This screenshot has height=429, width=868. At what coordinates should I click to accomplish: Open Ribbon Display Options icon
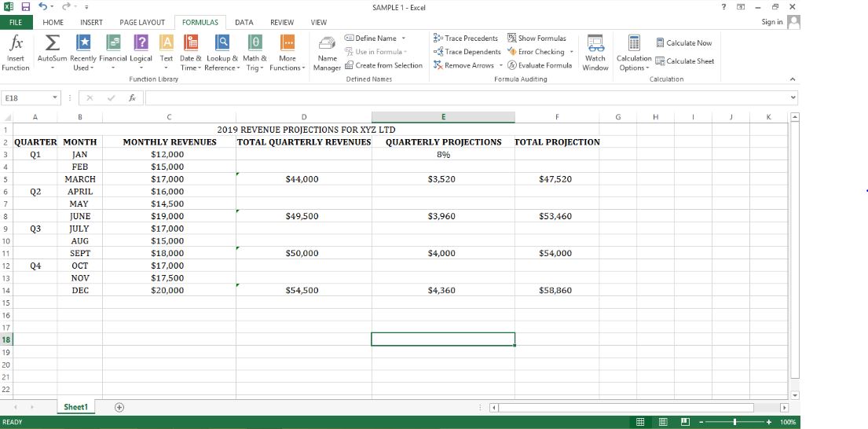point(741,7)
